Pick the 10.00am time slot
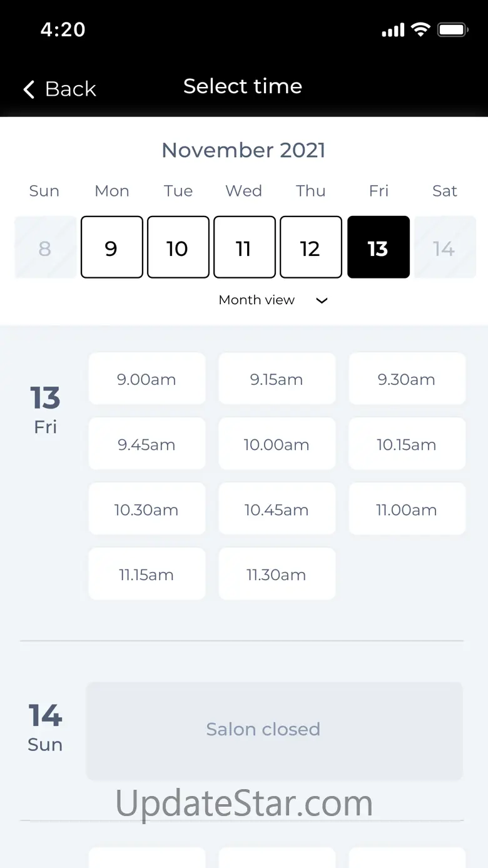This screenshot has width=488, height=868. pyautogui.click(x=277, y=444)
